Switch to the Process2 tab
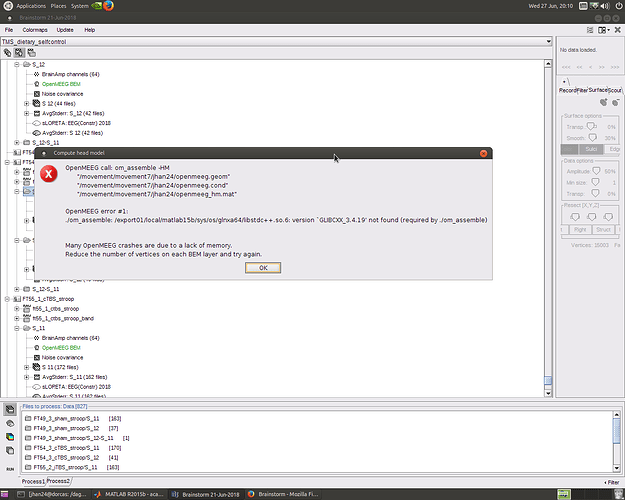This screenshot has height=500, width=625. [x=59, y=480]
